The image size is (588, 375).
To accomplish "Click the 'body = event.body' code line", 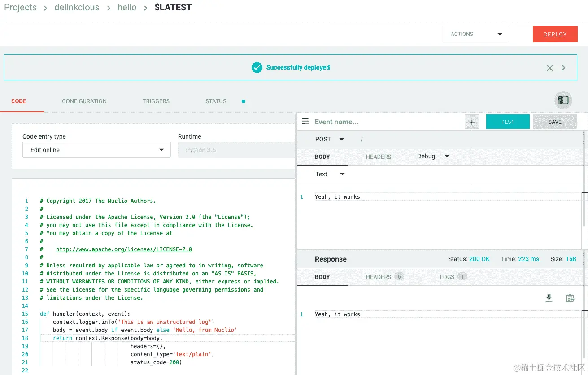I will (145, 330).
